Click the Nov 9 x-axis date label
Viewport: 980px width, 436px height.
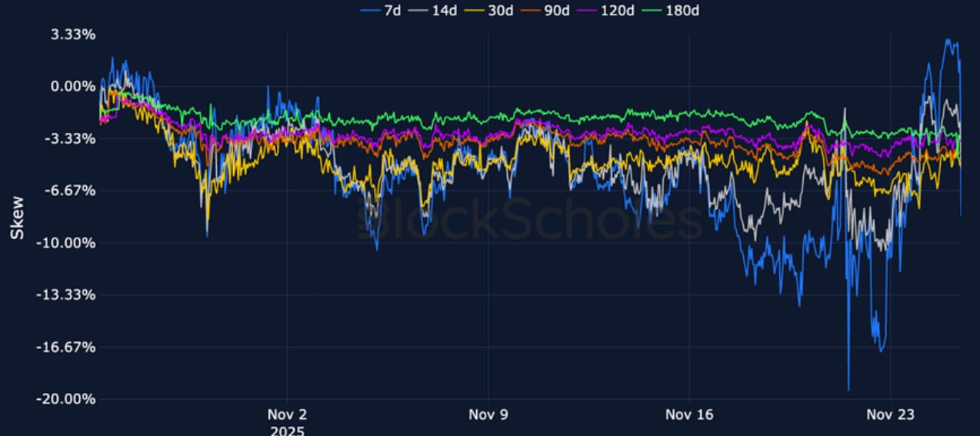coord(488,415)
